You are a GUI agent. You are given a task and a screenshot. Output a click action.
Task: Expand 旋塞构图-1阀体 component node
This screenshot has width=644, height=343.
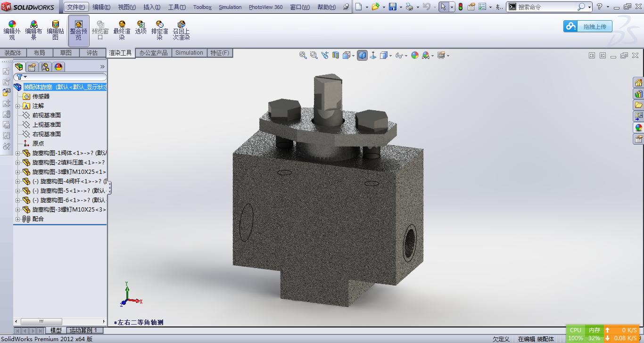click(18, 153)
